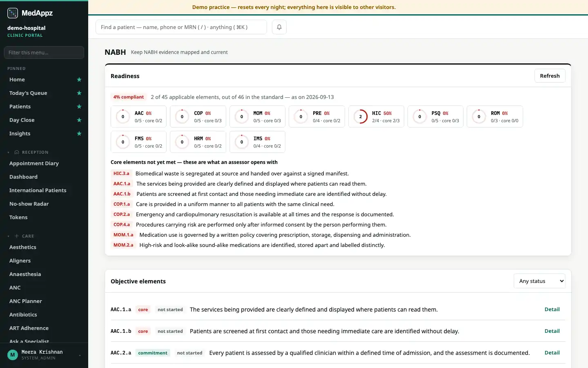Click the COP.2.a unmet core element
Viewport: 588px width, 368px height.
point(122,214)
